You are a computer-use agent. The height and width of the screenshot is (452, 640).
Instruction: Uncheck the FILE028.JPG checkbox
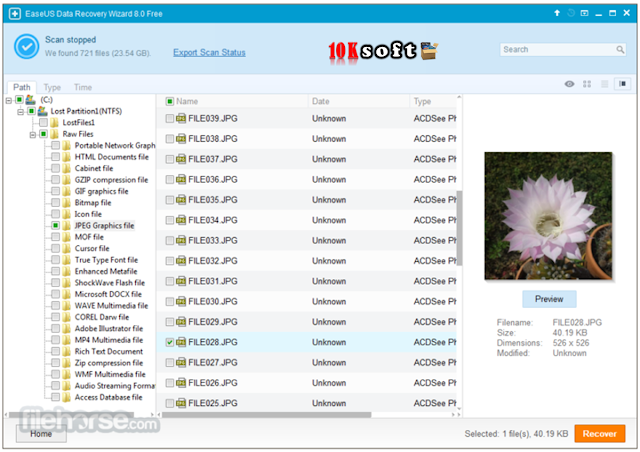(x=170, y=342)
